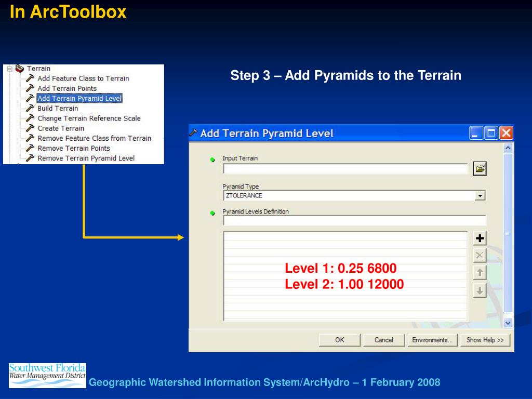Select the Add Terrain Points text
Screen dimensions: 532x399
tap(67, 88)
